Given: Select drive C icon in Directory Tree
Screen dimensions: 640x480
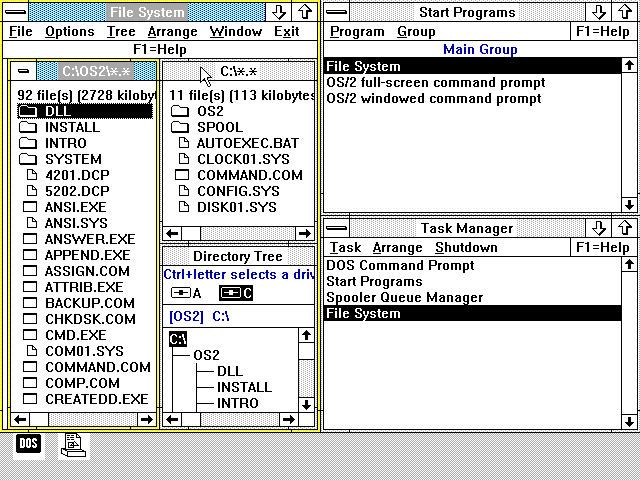Looking at the screenshot, I should 236,293.
